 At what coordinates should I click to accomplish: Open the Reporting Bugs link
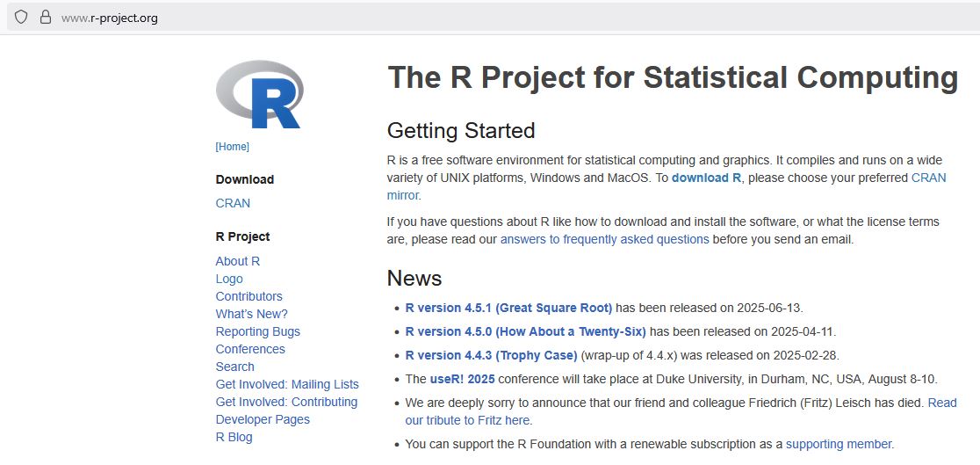coord(257,331)
